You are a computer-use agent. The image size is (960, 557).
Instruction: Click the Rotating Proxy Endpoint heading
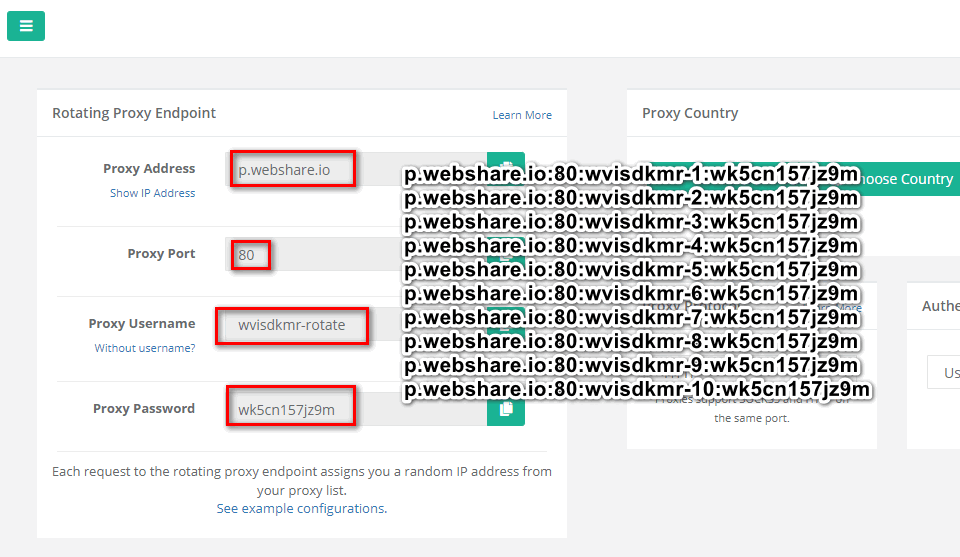coord(134,113)
